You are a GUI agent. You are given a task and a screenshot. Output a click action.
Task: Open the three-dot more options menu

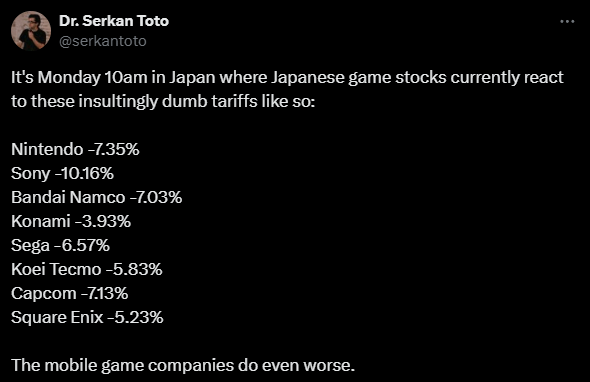click(567, 21)
